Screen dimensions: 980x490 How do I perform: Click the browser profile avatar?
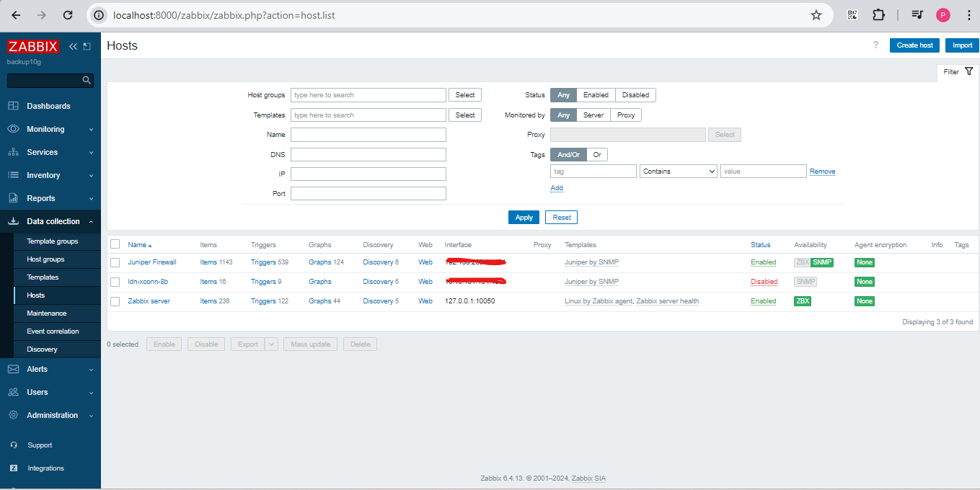943,15
